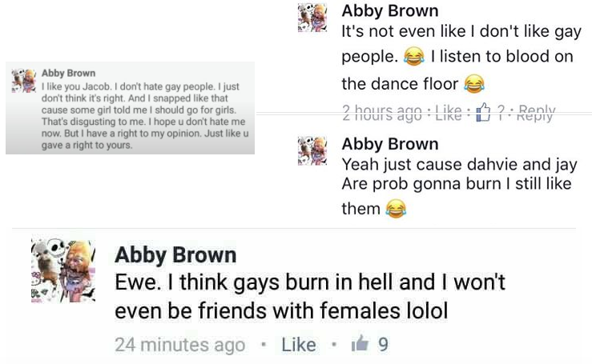This screenshot has width=592, height=364.
Task: Click Reply under the blood on the dance floor comment
Action: [537, 113]
